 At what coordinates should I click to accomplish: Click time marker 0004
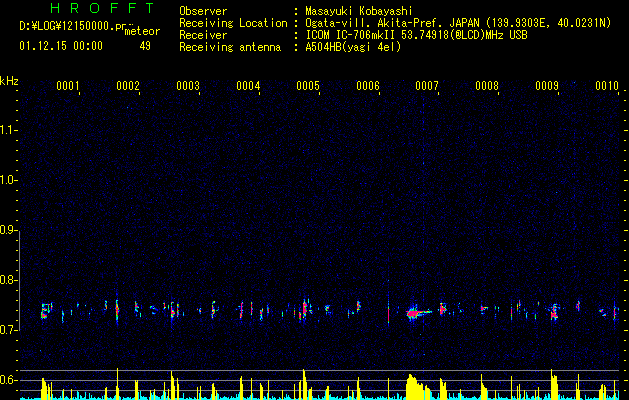point(248,86)
